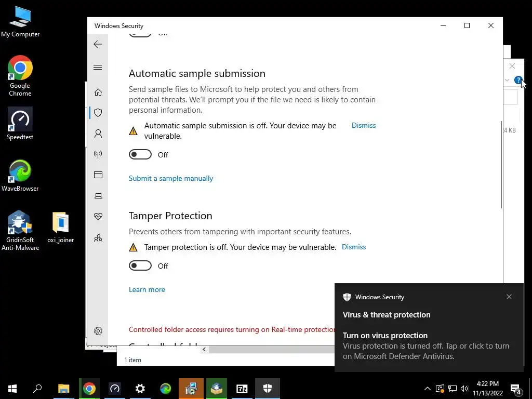Open Device security laptop icon
This screenshot has height=399, width=532.
click(98, 196)
